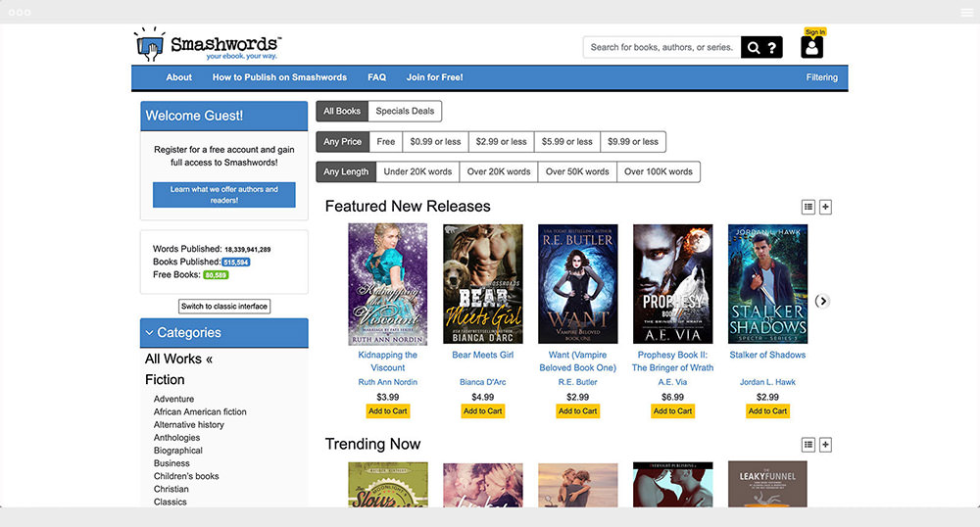Click the Smashwords logo

click(x=207, y=44)
